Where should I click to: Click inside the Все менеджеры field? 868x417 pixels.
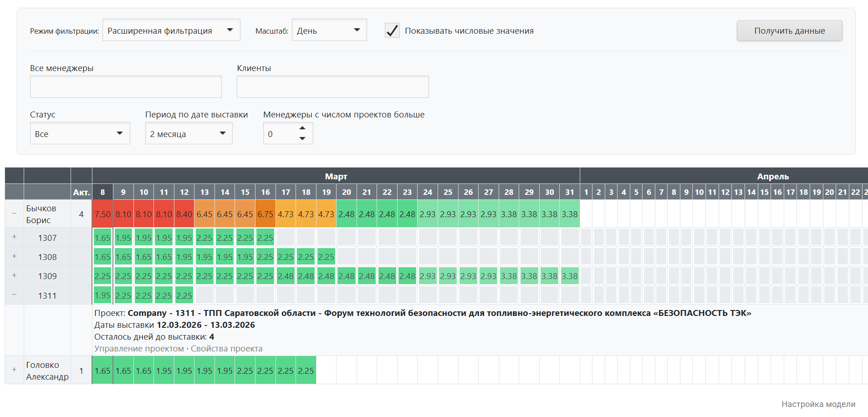[126, 86]
